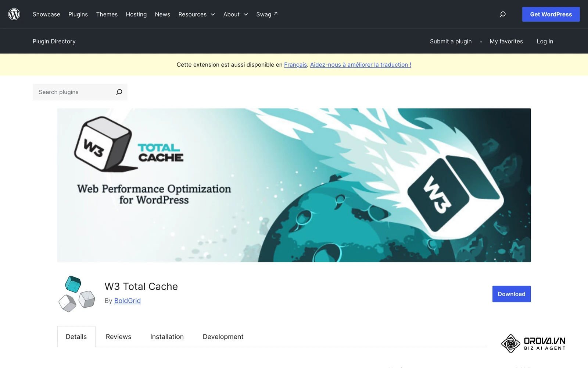This screenshot has width=588, height=368.
Task: Open the Themes menu item
Action: pyautogui.click(x=107, y=14)
